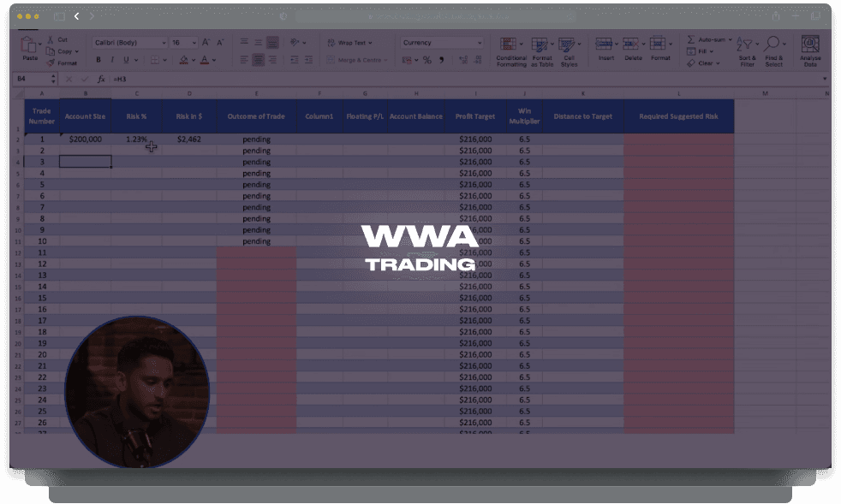Click the Decrease Decimal icon

click(478, 60)
